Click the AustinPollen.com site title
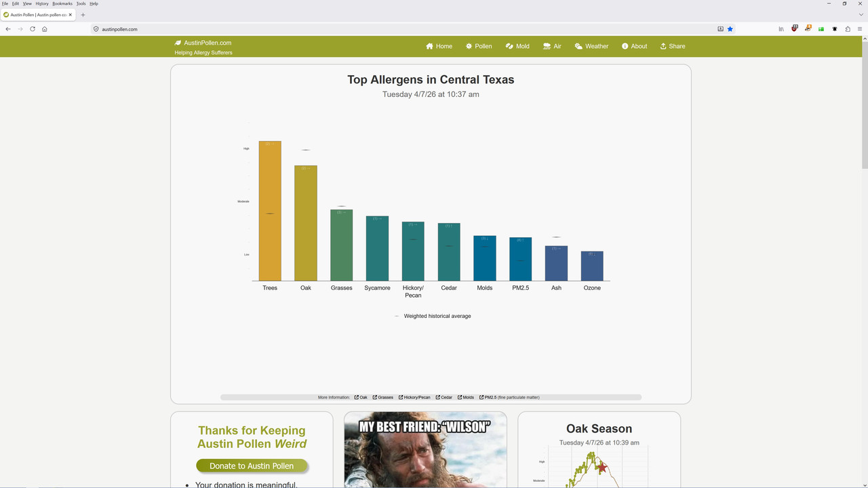This screenshot has width=868, height=488. click(x=208, y=43)
